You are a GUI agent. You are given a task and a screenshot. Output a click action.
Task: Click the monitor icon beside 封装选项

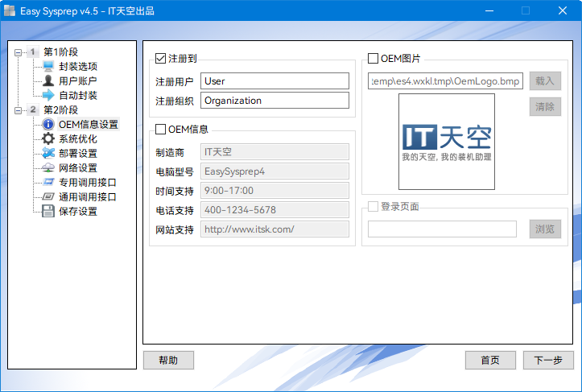[48, 67]
